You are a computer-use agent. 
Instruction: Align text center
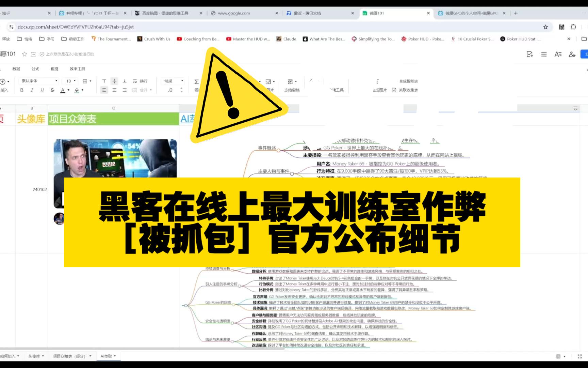pos(114,90)
